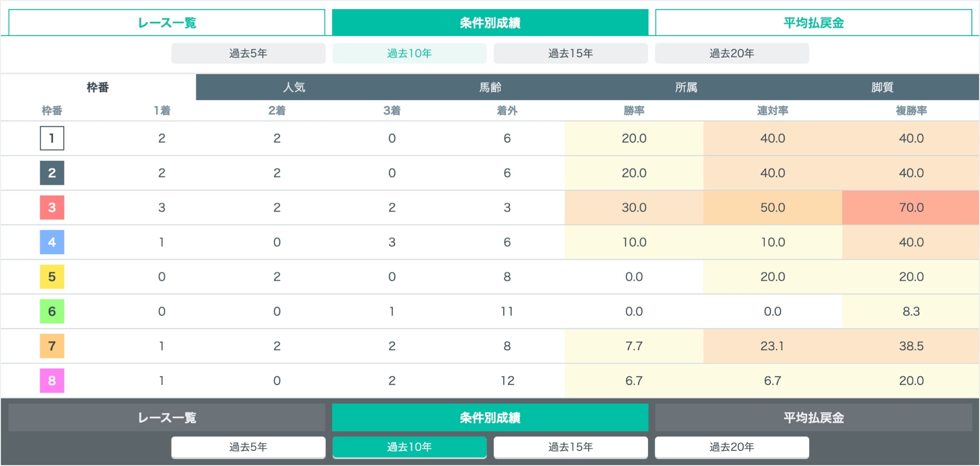Viewport: 980px width, 466px height.
Task: Open the top レース一覧 tab
Action: (x=167, y=23)
